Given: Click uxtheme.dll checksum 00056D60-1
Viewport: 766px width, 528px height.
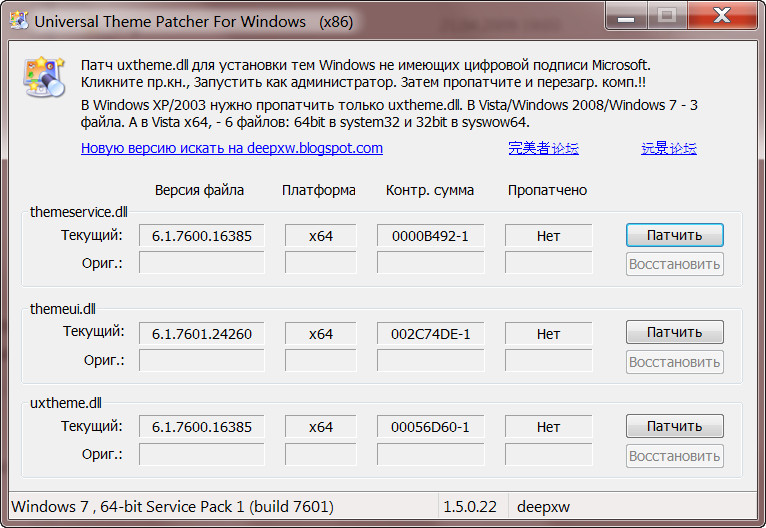Looking at the screenshot, I should [x=430, y=427].
